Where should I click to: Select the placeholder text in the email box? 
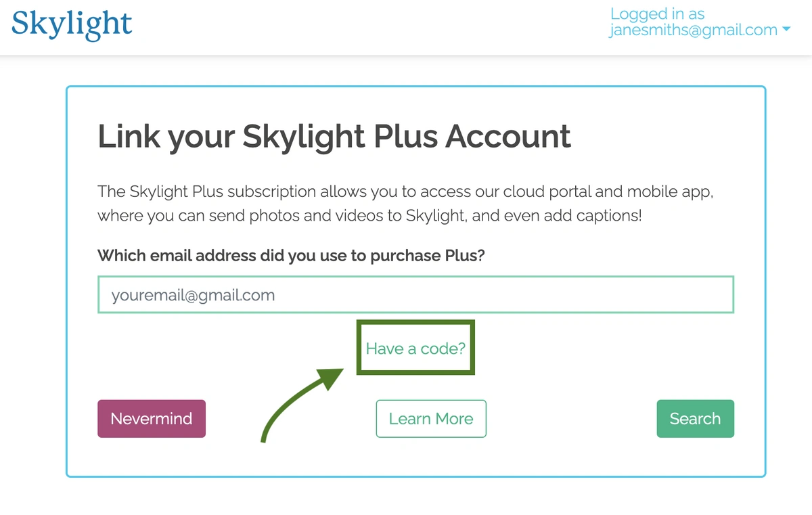pyautogui.click(x=194, y=295)
